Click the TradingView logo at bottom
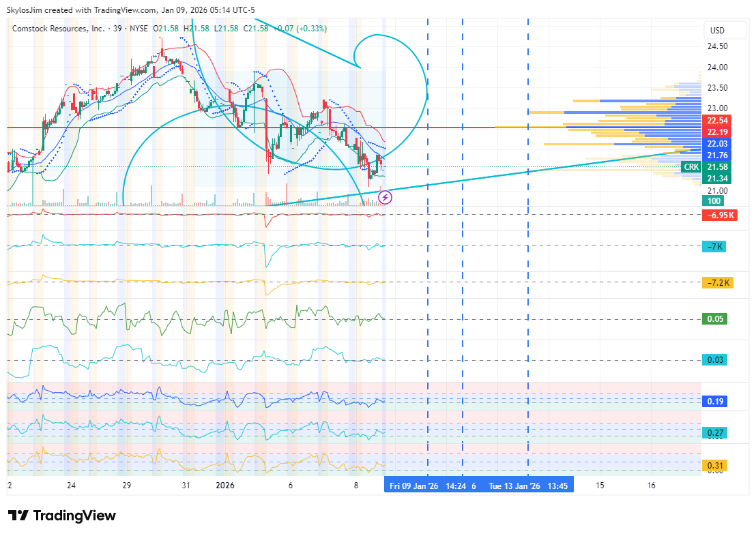756x536 pixels. [x=62, y=516]
